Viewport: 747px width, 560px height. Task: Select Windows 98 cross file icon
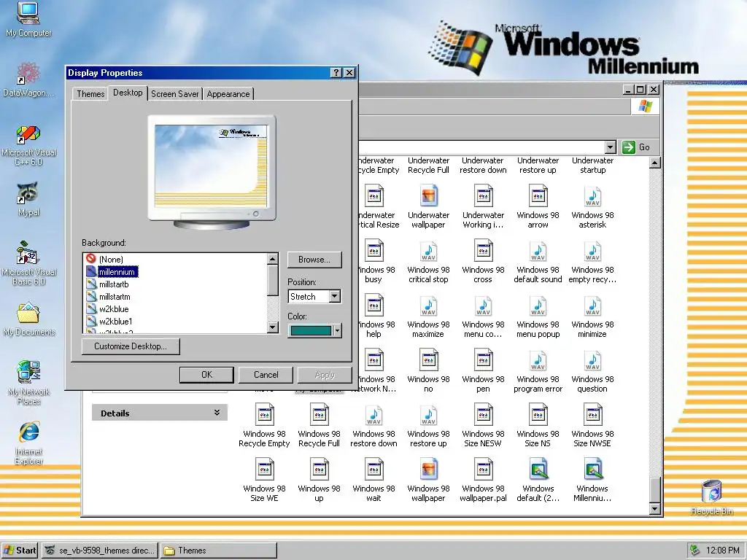pyautogui.click(x=483, y=262)
